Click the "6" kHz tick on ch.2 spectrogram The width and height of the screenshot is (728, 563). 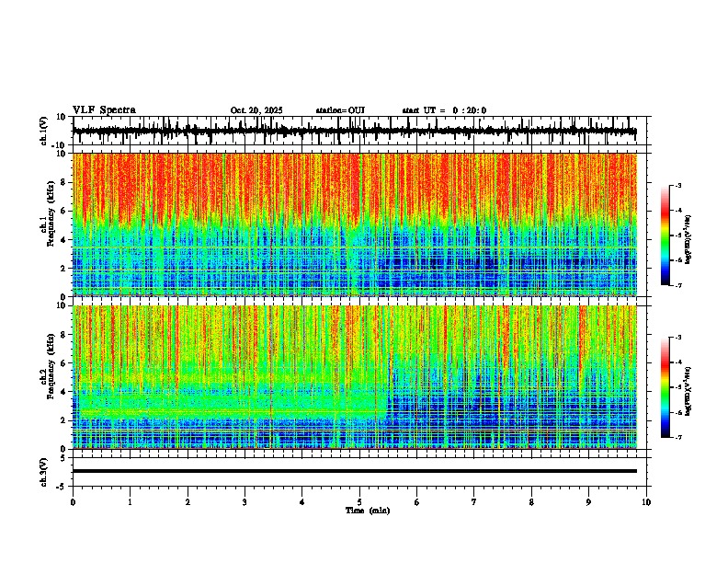pyautogui.click(x=64, y=362)
